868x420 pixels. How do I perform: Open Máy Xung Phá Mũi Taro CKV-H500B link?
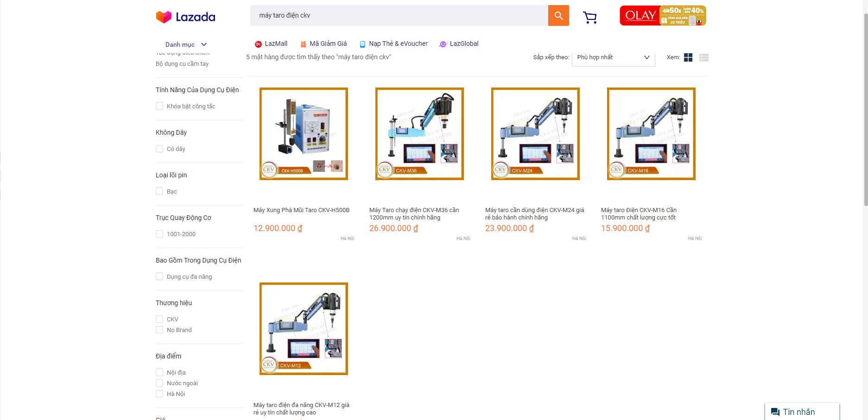click(301, 210)
